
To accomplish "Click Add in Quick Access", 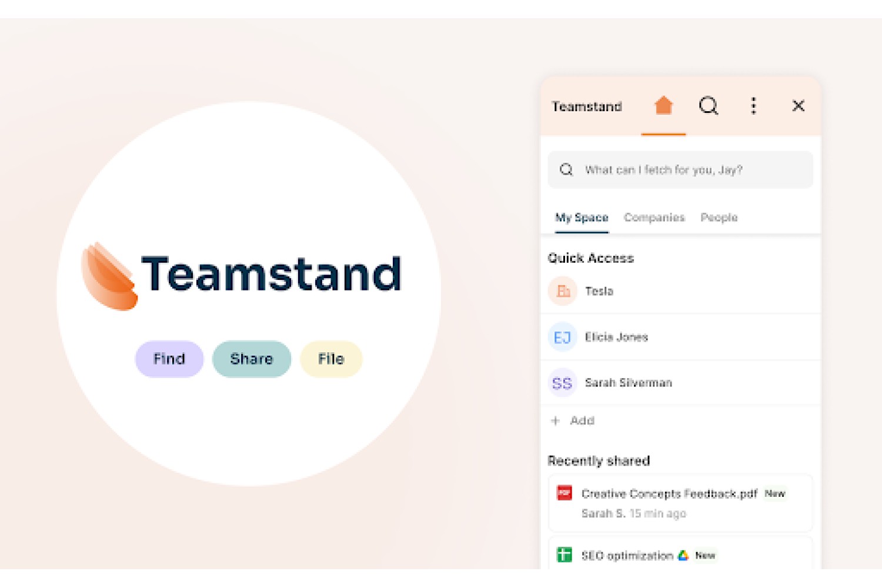I will [x=582, y=420].
